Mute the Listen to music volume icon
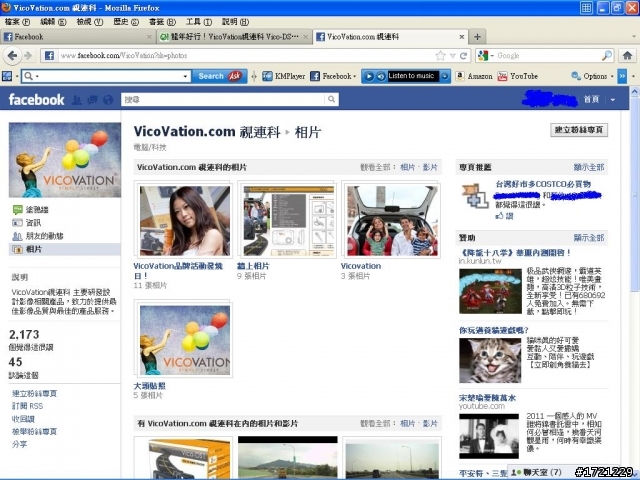 click(x=380, y=76)
